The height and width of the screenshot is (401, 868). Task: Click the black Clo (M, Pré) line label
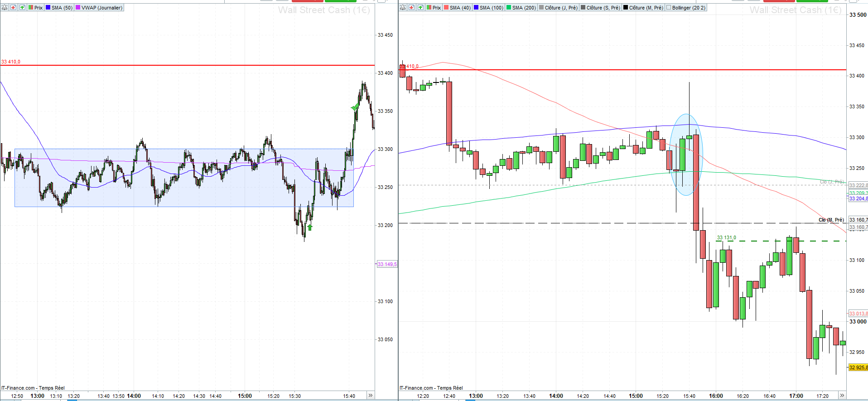coord(831,220)
